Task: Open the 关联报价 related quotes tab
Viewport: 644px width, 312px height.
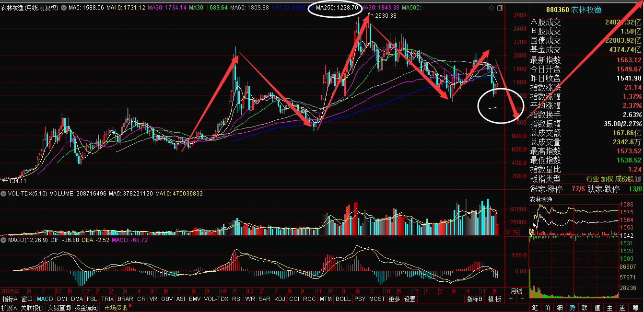Action: pos(32,308)
